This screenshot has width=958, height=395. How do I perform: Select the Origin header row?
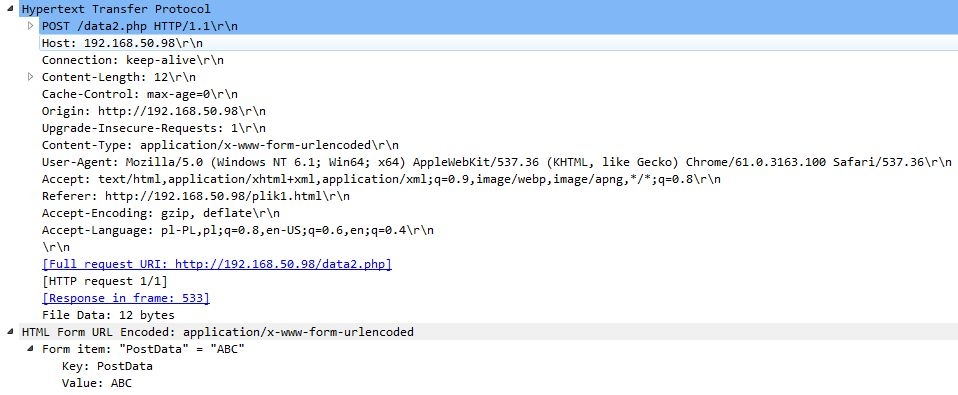[154, 111]
